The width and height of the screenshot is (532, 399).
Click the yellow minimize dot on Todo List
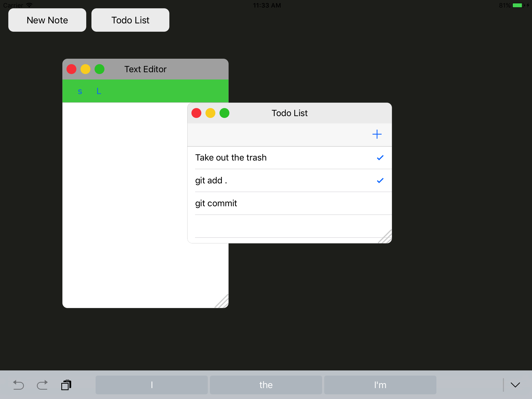[x=210, y=113]
